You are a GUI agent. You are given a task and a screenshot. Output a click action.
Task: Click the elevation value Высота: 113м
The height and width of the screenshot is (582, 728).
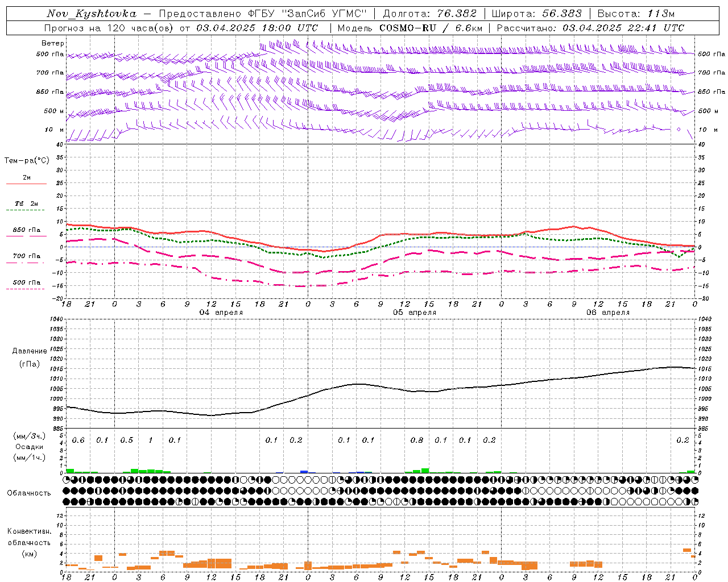point(636,14)
